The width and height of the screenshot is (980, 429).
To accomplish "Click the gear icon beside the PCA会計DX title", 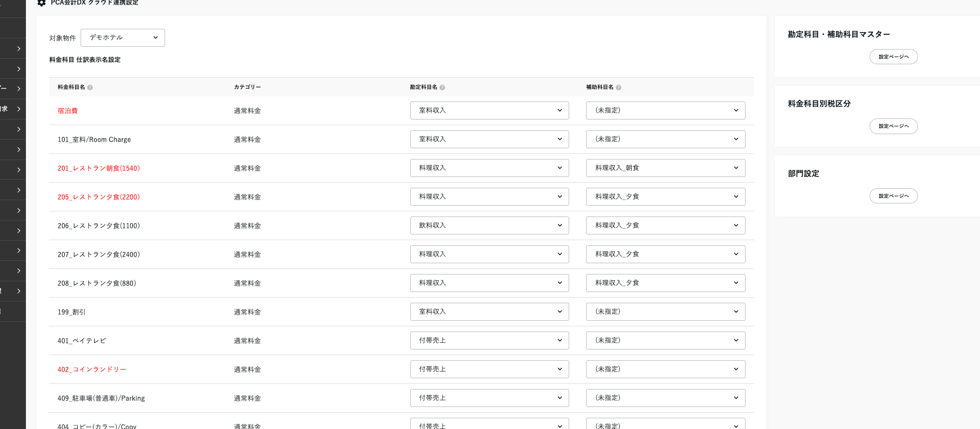I will coord(41,3).
